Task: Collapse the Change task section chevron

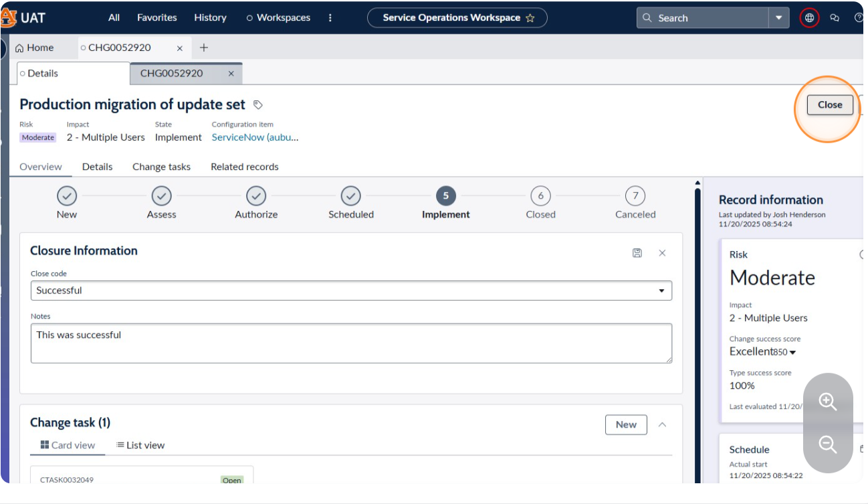Action: pyautogui.click(x=663, y=424)
